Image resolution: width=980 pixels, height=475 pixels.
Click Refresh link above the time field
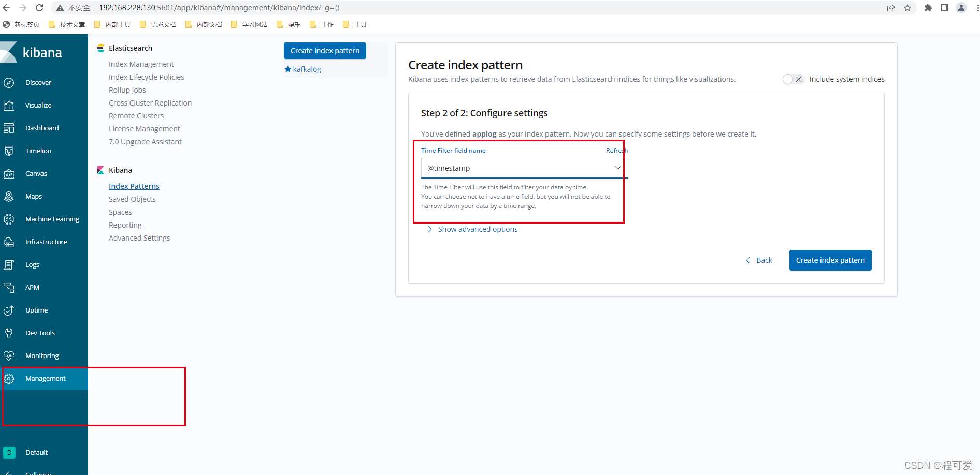tap(617, 151)
